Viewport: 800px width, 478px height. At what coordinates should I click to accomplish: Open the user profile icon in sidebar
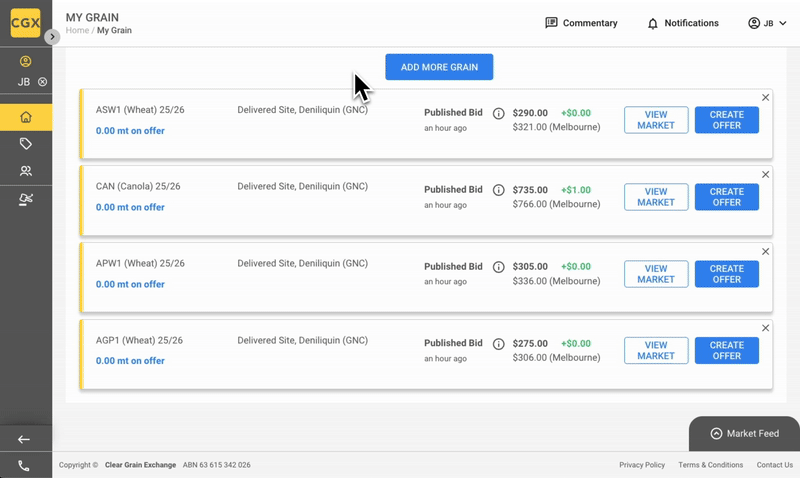(x=26, y=61)
